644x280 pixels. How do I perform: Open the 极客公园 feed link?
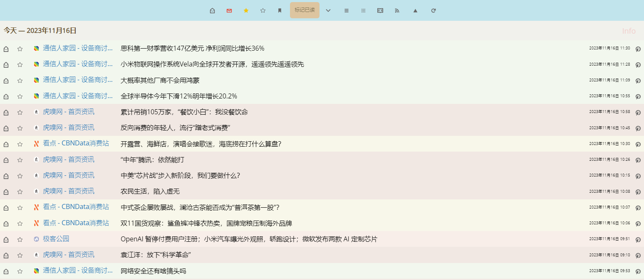coord(56,239)
